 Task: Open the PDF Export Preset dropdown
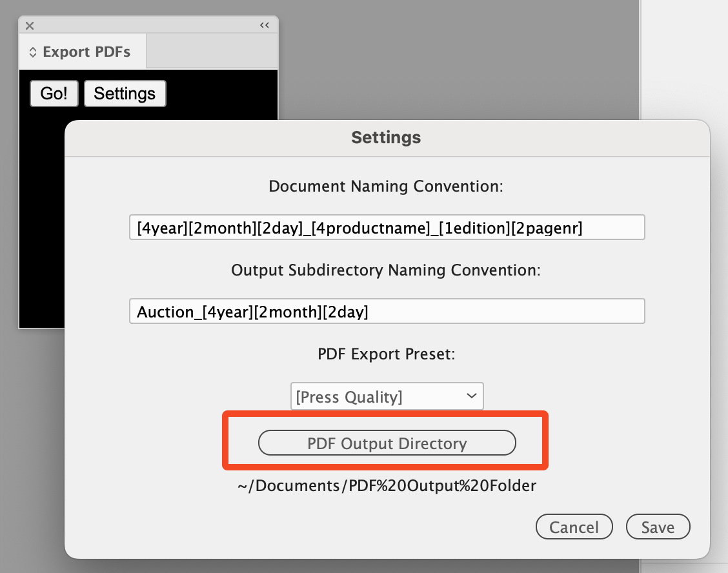[386, 396]
